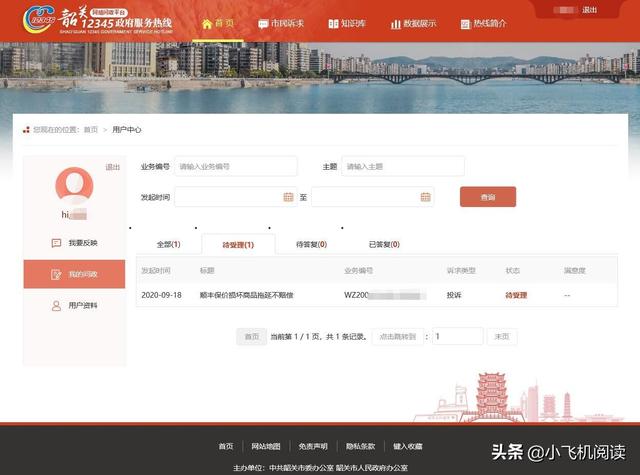Open the start date calendar icon
Screen dimensions: 640x475
point(288,197)
